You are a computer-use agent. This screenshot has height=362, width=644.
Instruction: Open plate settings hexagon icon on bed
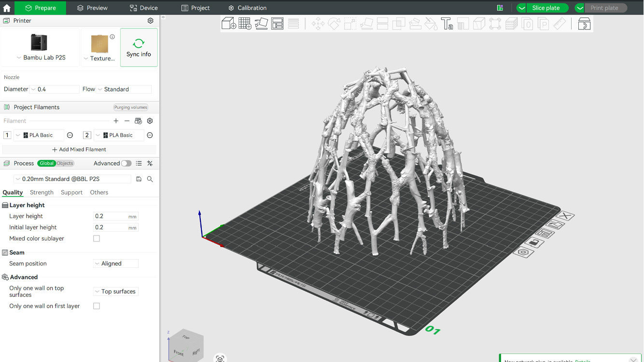coord(523,252)
